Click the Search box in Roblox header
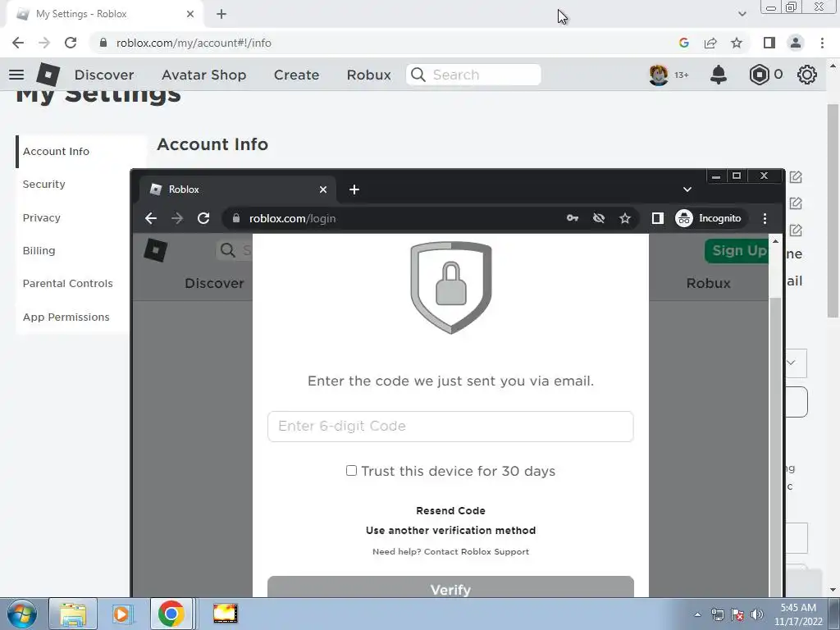The height and width of the screenshot is (630, 840). [x=473, y=75]
